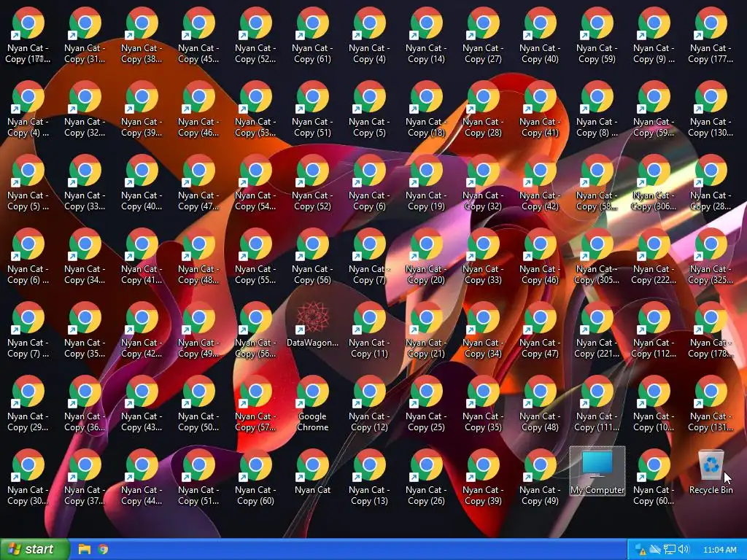Select the Nyan Cat - Copy (50... shortcut

click(x=198, y=404)
